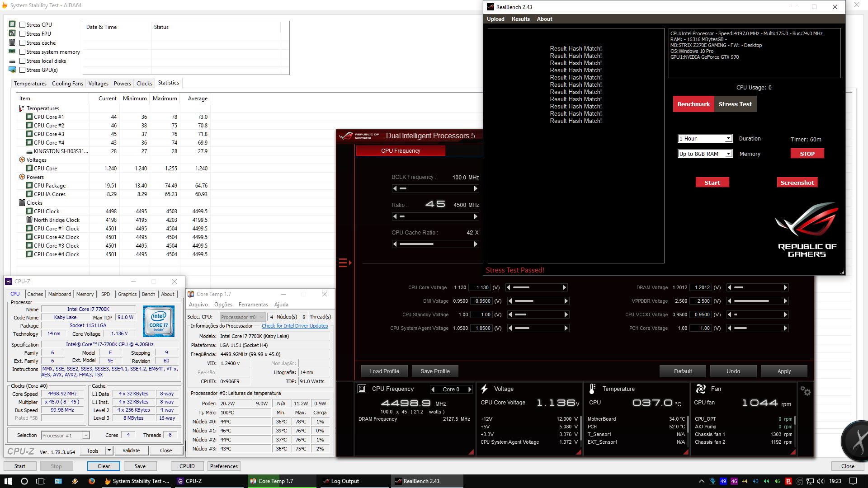Viewport: 868px width, 488px height.
Task: Increase BCLK Frequency with right arrow
Action: point(476,188)
